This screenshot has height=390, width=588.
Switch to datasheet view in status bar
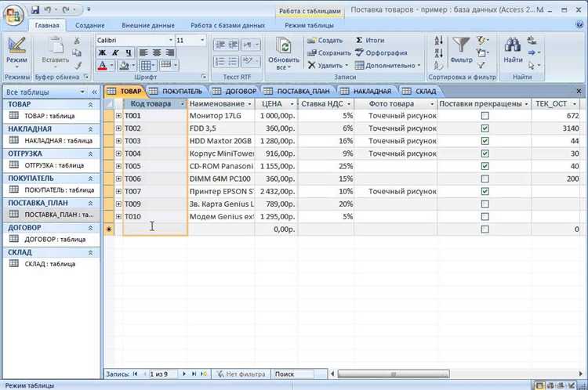point(539,385)
